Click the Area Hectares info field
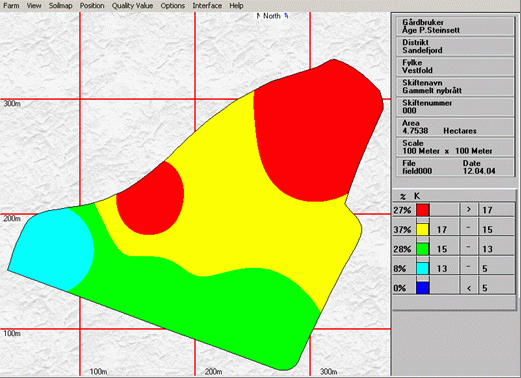 click(x=455, y=127)
